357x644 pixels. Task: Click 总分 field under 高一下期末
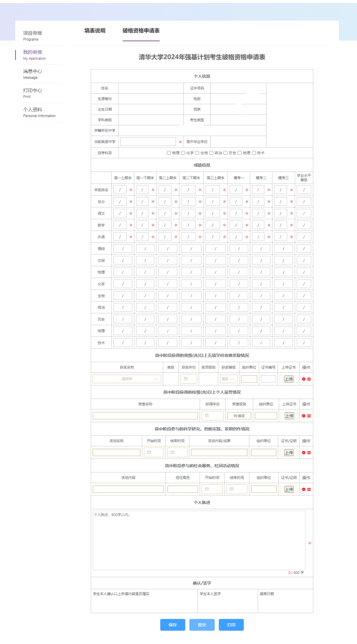(142, 202)
